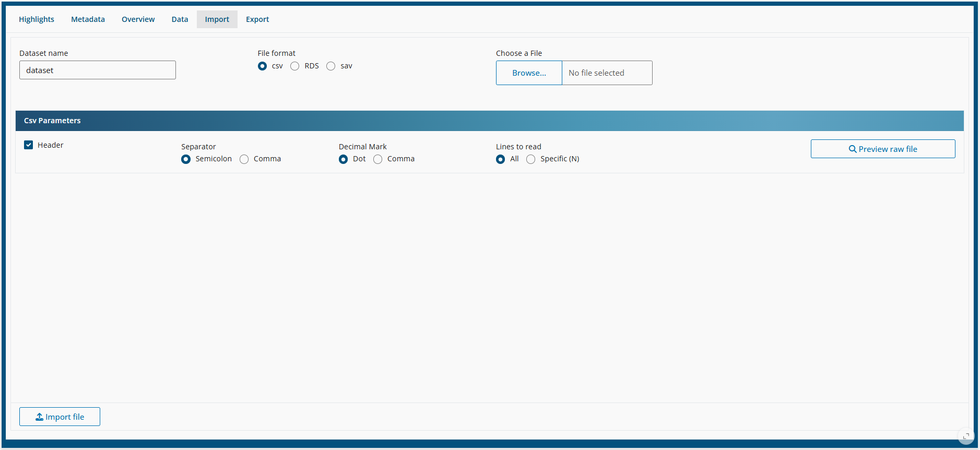The image size is (980, 450).
Task: Click the Dataset name text field
Action: [98, 70]
